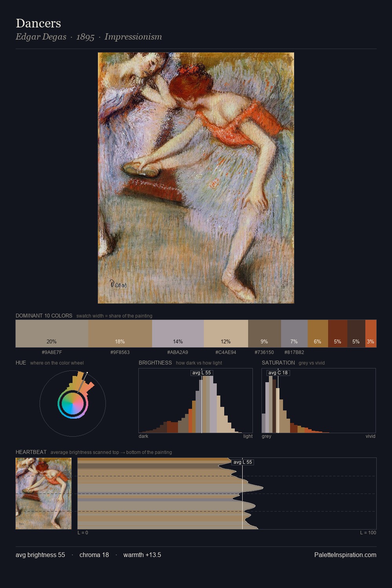Screen dimensions: 392x588
Task: Click the HUE section heading
Action: (x=21, y=363)
